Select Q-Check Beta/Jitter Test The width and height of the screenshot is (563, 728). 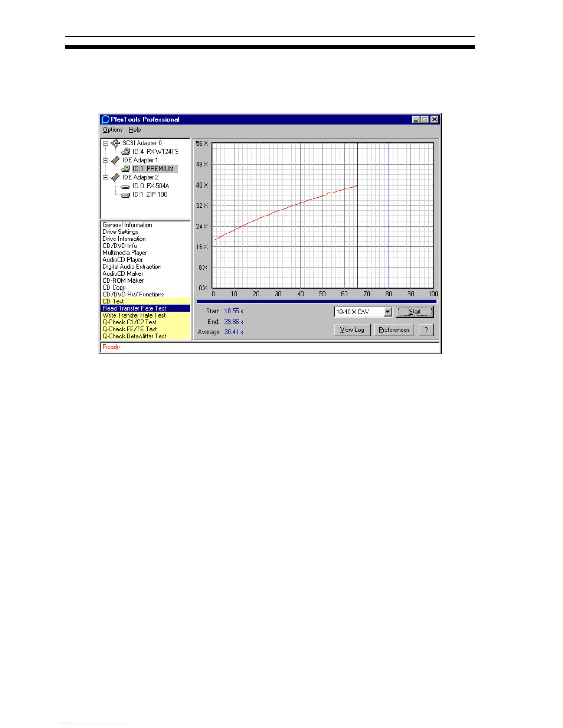145,336
